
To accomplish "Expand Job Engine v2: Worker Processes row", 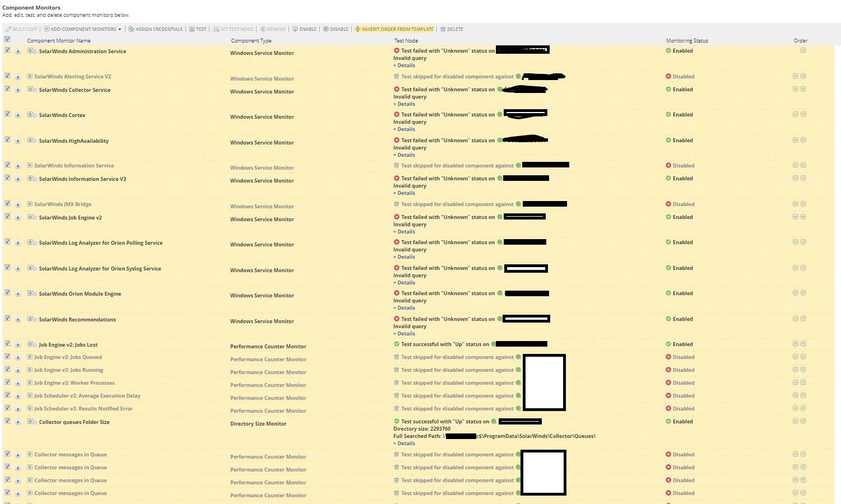I will 18,384.
